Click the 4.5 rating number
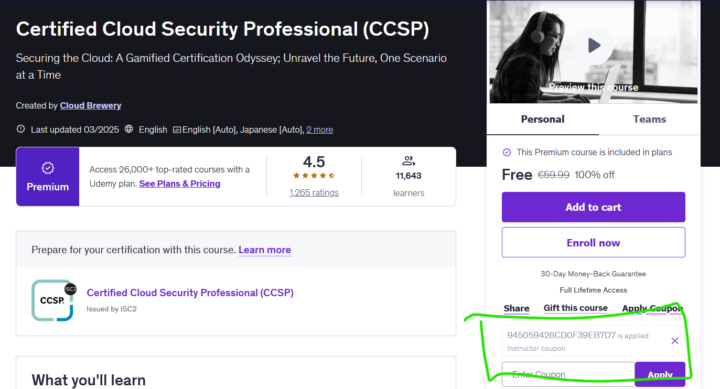 click(x=314, y=162)
